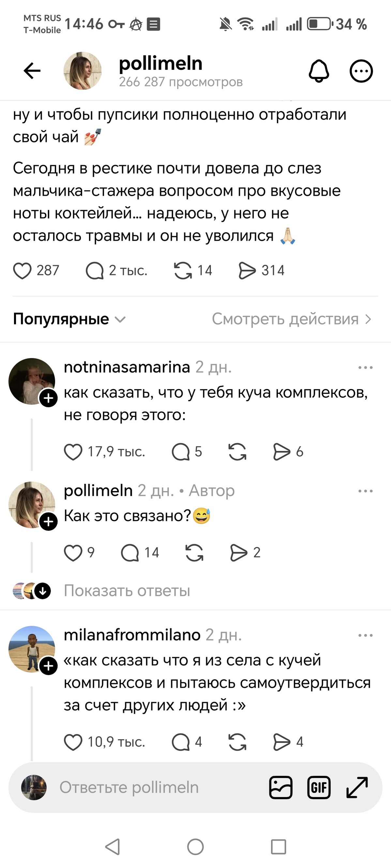
Task: Like the main post with 287 likes
Action: pyautogui.click(x=22, y=271)
